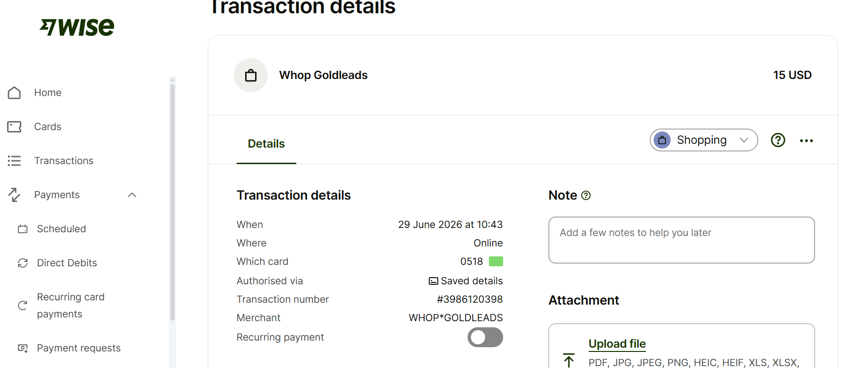
Task: Click the Transactions list icon
Action: [x=14, y=161]
